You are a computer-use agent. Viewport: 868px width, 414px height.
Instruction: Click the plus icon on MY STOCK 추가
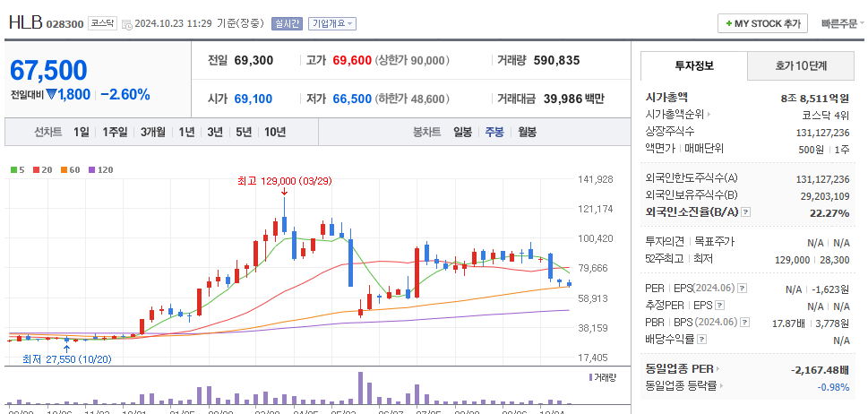click(729, 24)
